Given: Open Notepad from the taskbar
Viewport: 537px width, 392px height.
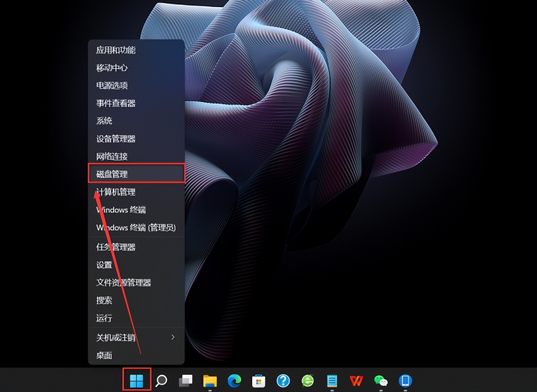Looking at the screenshot, I should (332, 381).
